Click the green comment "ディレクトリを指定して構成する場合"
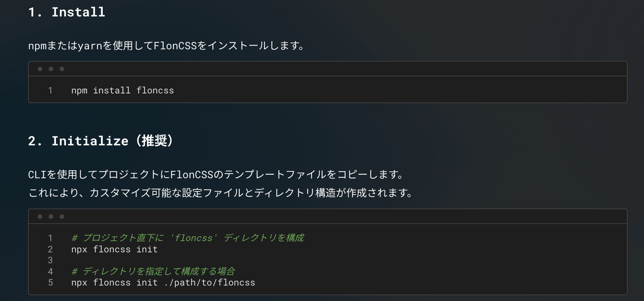This screenshot has width=644, height=301. (153, 272)
